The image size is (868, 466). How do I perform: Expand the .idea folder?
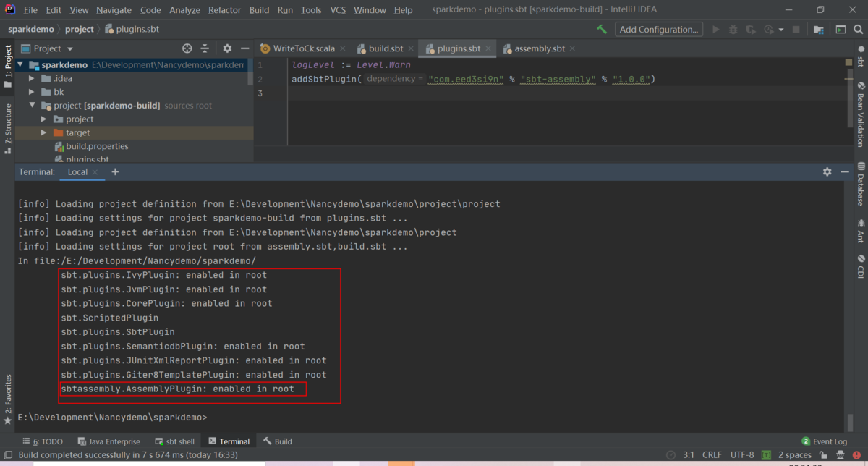[32, 78]
